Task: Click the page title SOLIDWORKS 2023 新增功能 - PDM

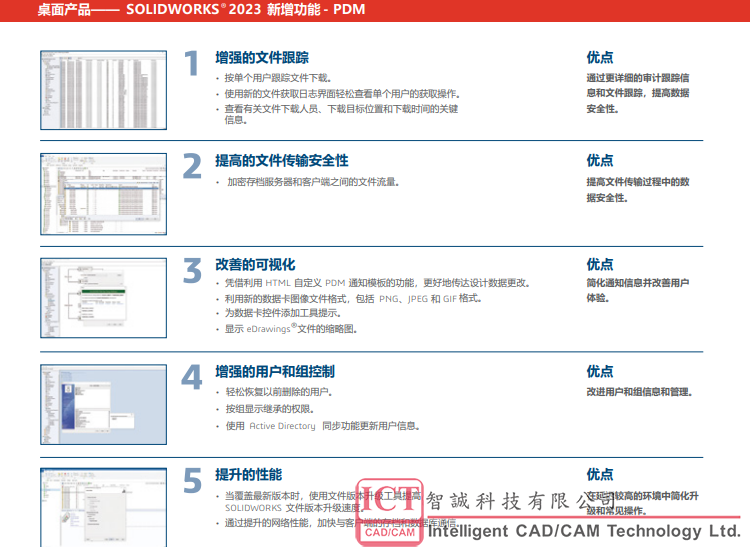Action: pos(245,10)
